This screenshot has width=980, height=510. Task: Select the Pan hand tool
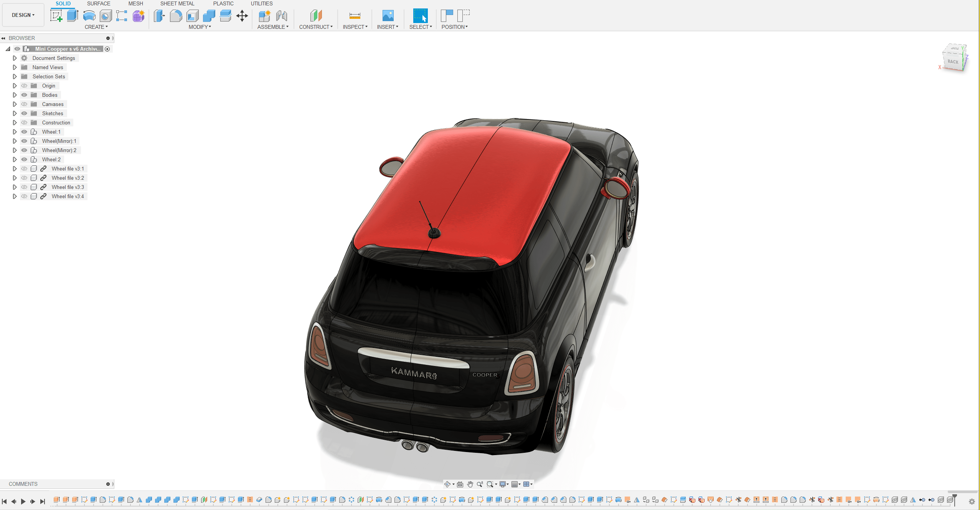pyautogui.click(x=470, y=484)
